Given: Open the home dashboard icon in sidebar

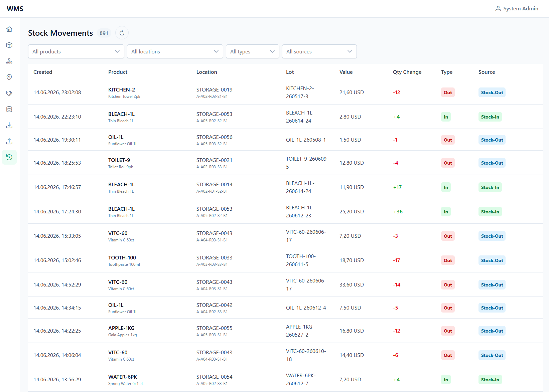Looking at the screenshot, I should (x=9, y=29).
